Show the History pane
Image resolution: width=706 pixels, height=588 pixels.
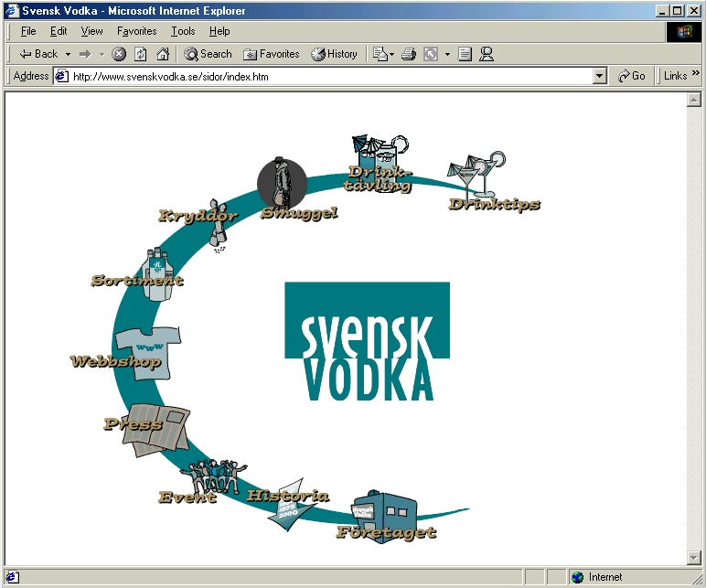coord(334,54)
